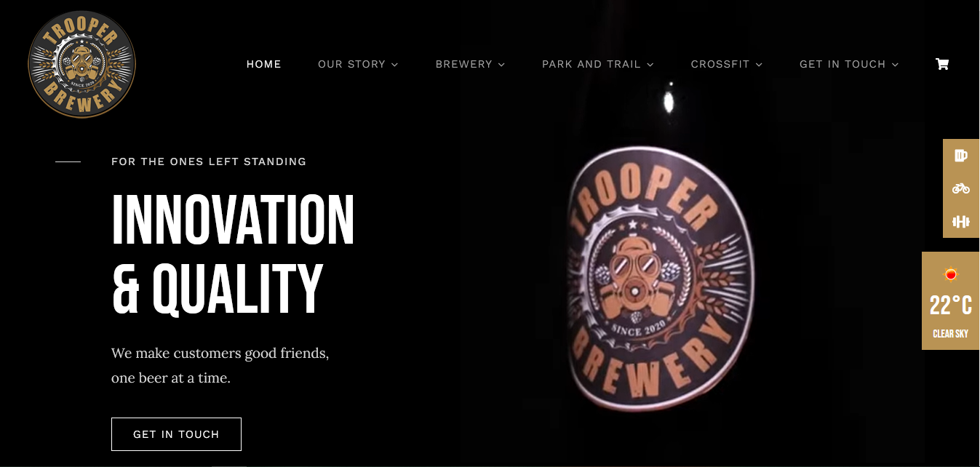Click the Innovation & Quality headline
This screenshot has width=980, height=467.
pos(233,254)
